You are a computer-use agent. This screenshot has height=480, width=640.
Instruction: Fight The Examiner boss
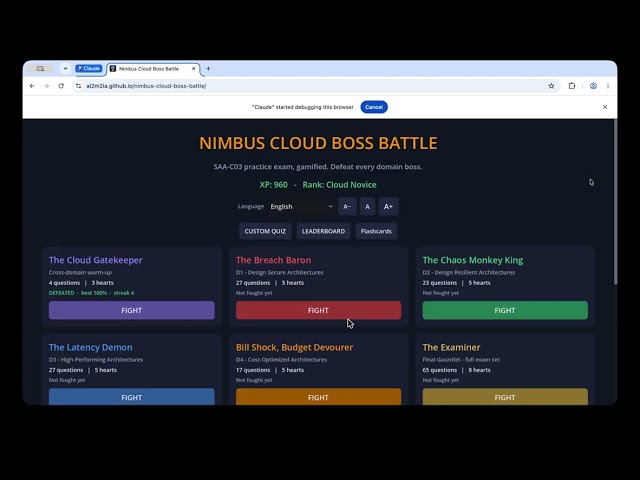(505, 397)
